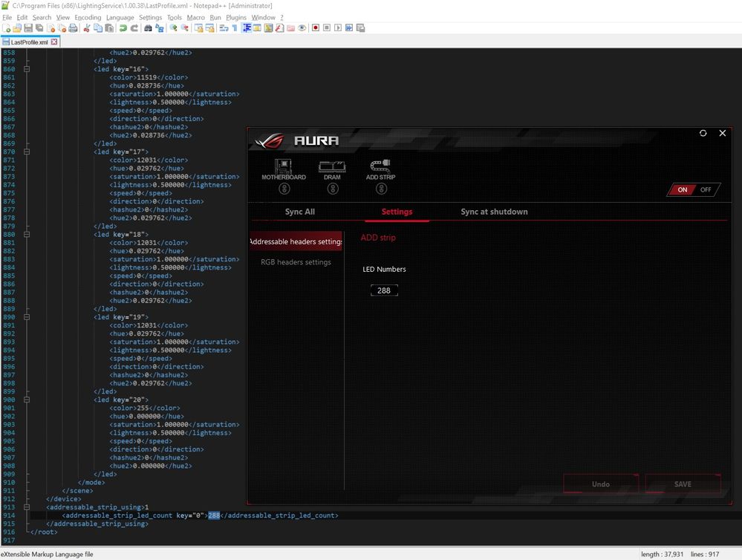Select the ADD STRIP device icon
Screen dimensions: 742x560
click(380, 169)
